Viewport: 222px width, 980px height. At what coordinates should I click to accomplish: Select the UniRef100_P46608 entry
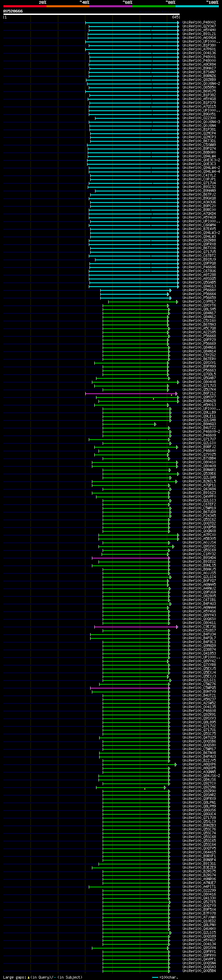199,711
